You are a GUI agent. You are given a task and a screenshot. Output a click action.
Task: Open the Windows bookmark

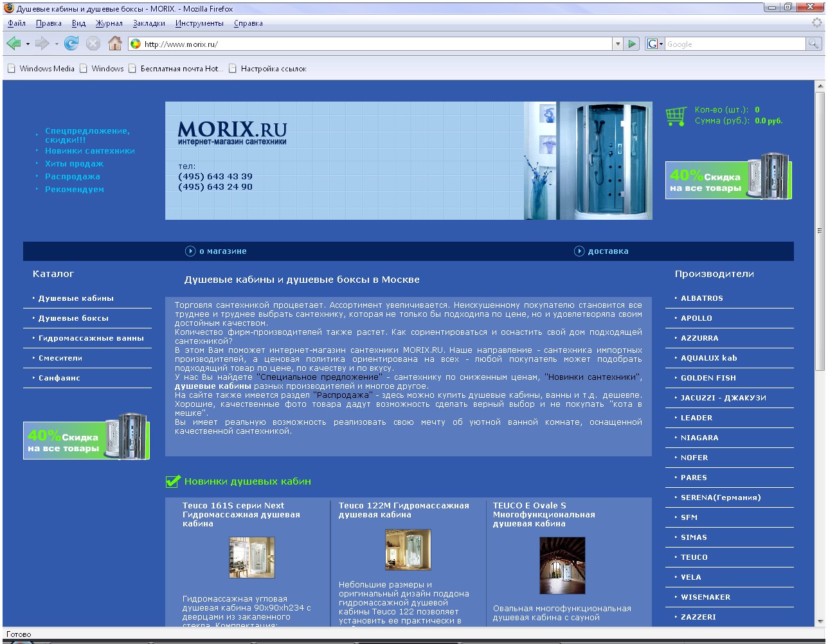102,69
